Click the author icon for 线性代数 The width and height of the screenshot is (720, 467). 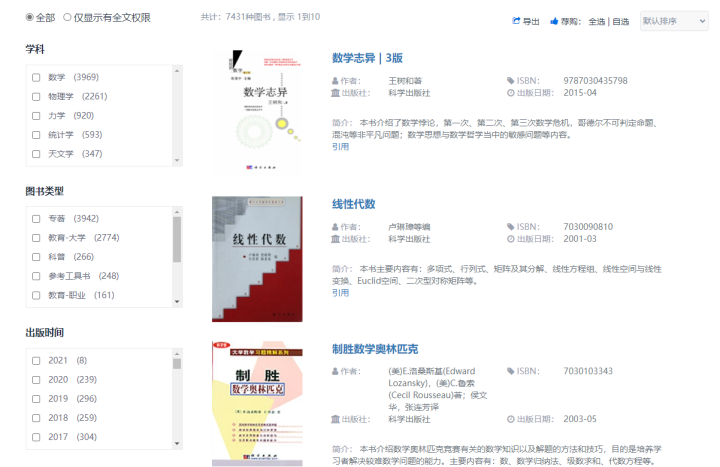335,227
